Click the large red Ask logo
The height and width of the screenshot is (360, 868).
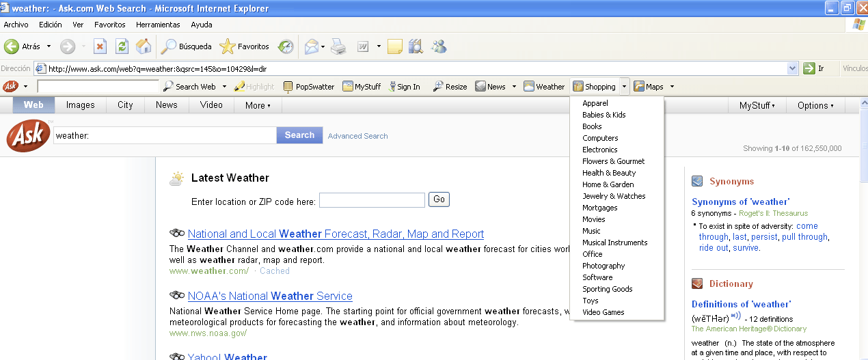pyautogui.click(x=29, y=135)
